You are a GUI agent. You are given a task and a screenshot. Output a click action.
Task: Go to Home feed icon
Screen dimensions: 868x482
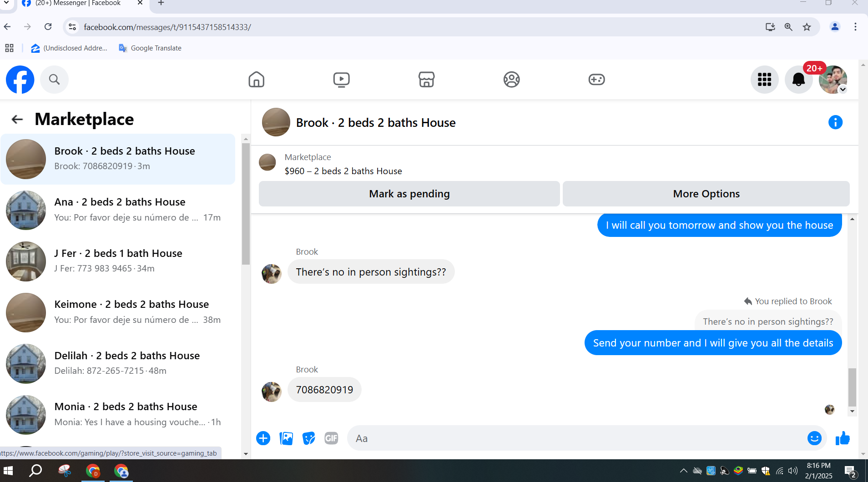257,80
